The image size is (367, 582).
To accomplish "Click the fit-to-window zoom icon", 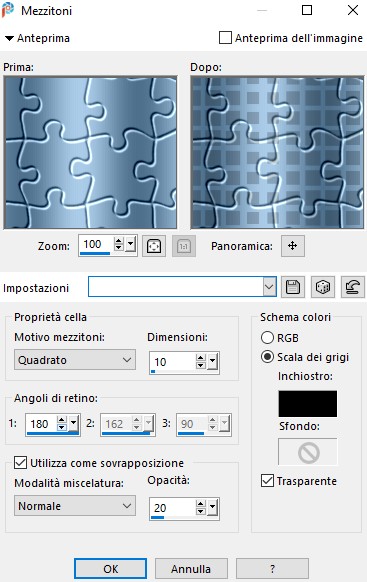I will 154,246.
